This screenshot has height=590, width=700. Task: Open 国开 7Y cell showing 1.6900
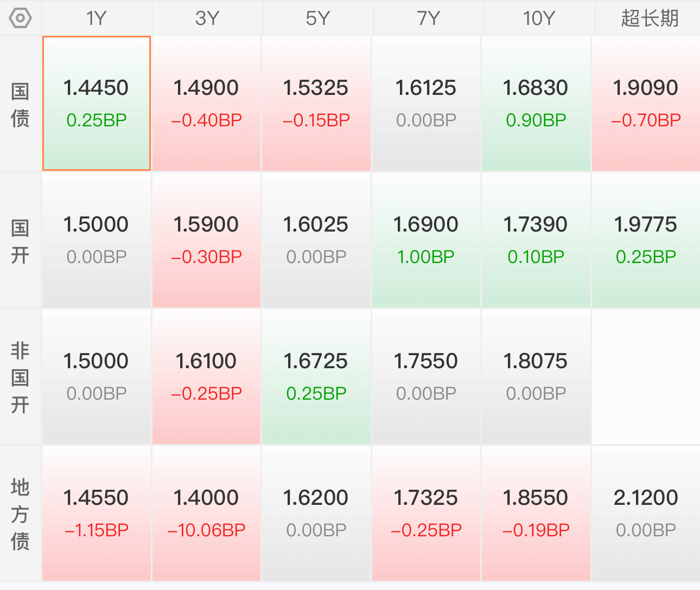[426, 240]
